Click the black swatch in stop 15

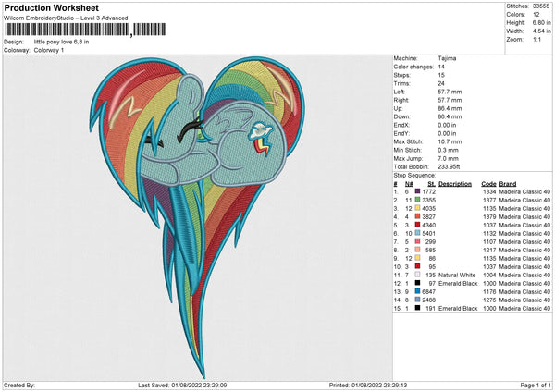click(418, 308)
